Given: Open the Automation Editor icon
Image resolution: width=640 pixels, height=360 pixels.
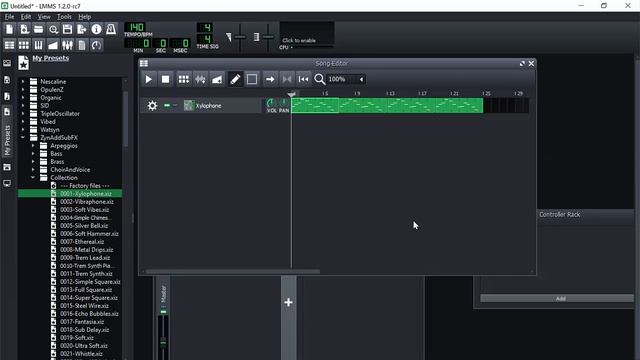Looking at the screenshot, I should click(53, 45).
